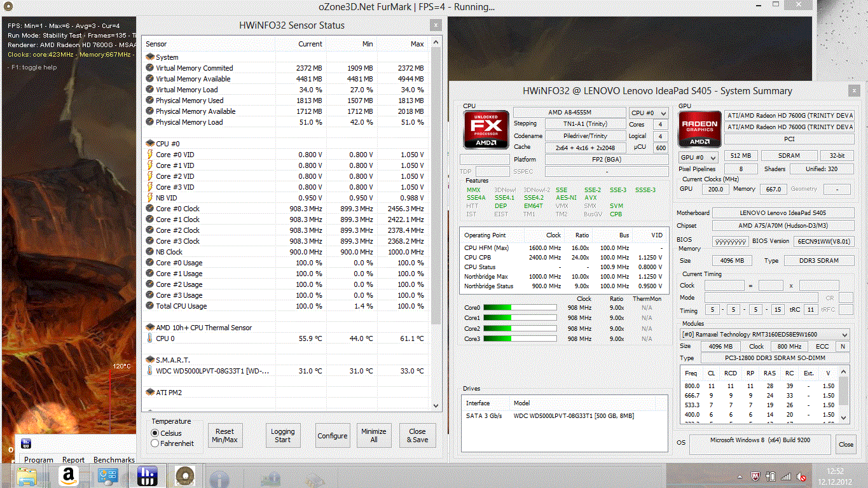The width and height of the screenshot is (868, 488).
Task: Click the AMD A8-4555M processor name field
Action: 569,113
